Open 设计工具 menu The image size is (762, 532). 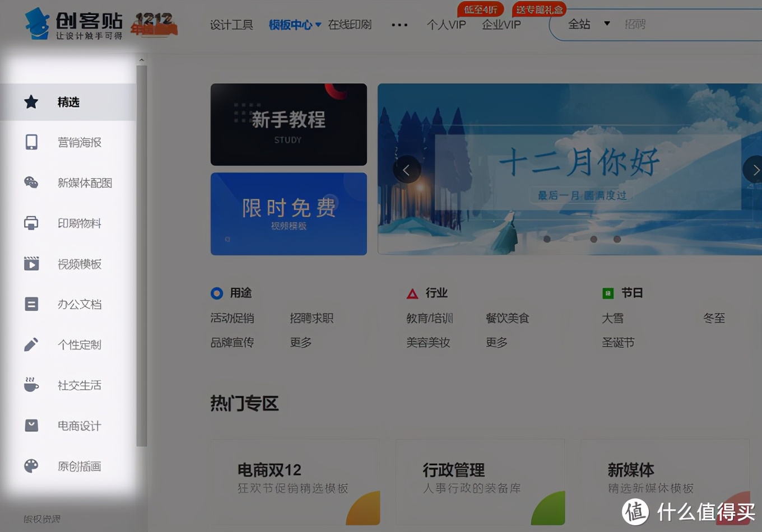(231, 25)
